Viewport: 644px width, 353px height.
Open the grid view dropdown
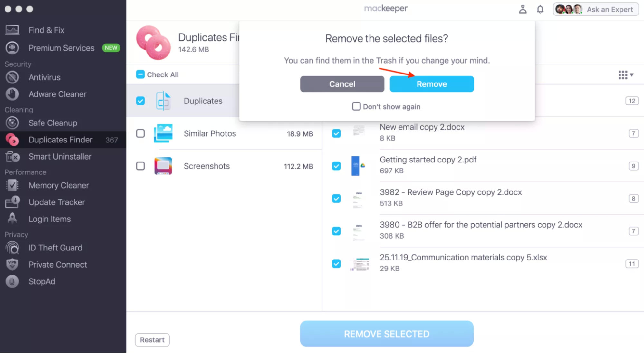point(625,74)
